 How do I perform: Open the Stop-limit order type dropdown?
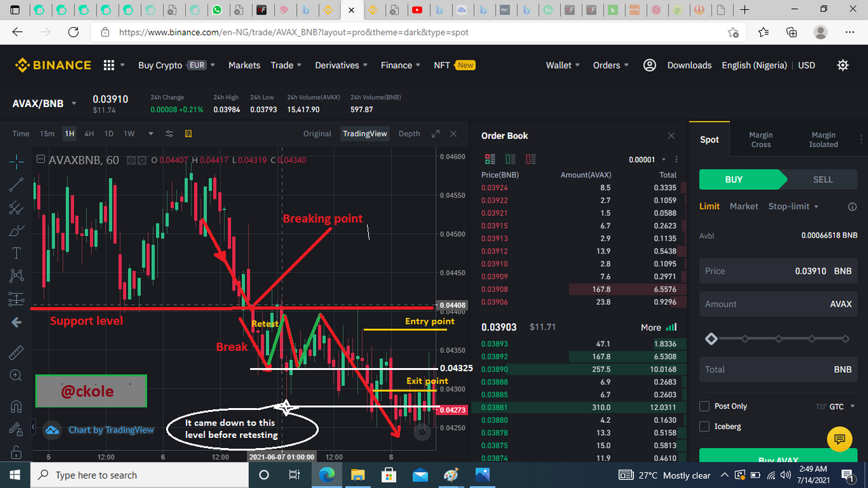click(x=793, y=206)
